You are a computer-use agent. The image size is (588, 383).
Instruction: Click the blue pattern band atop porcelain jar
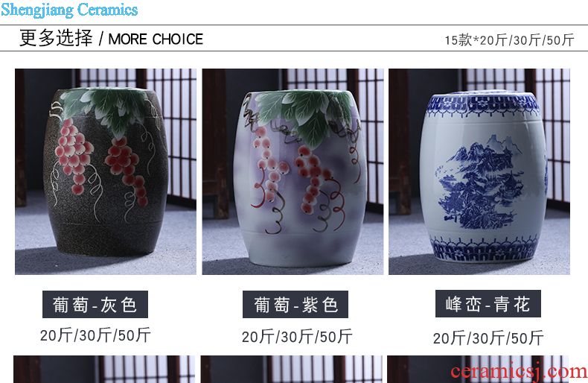tap(483, 104)
